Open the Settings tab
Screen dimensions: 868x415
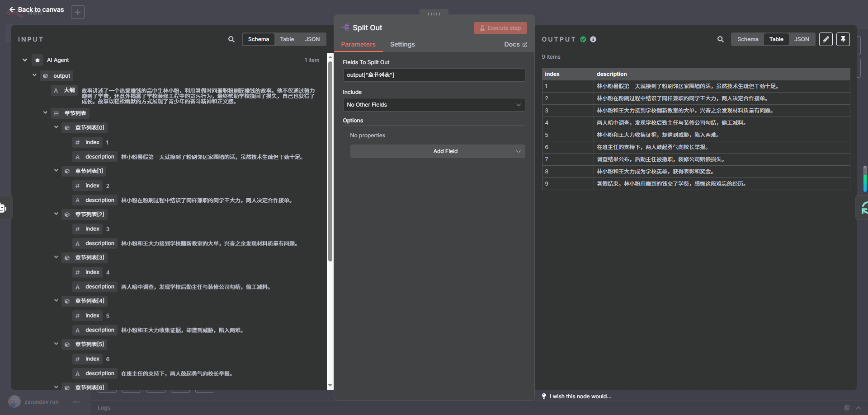coord(402,44)
